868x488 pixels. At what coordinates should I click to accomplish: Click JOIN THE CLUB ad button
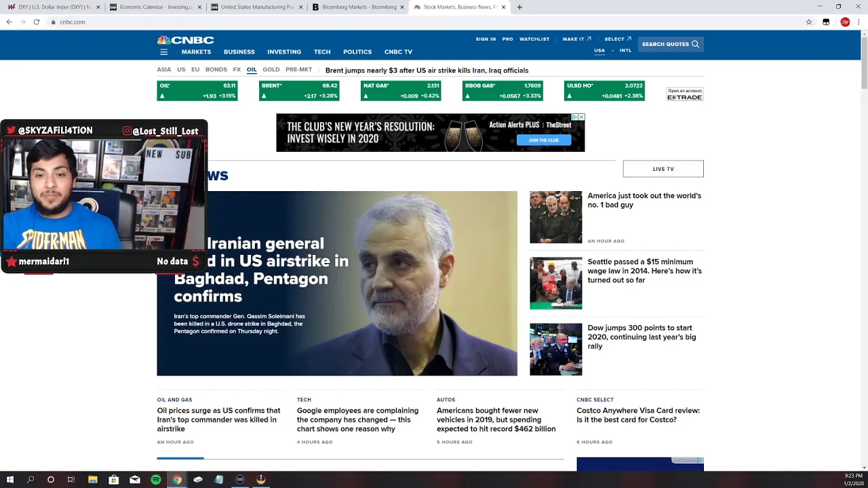pos(543,140)
